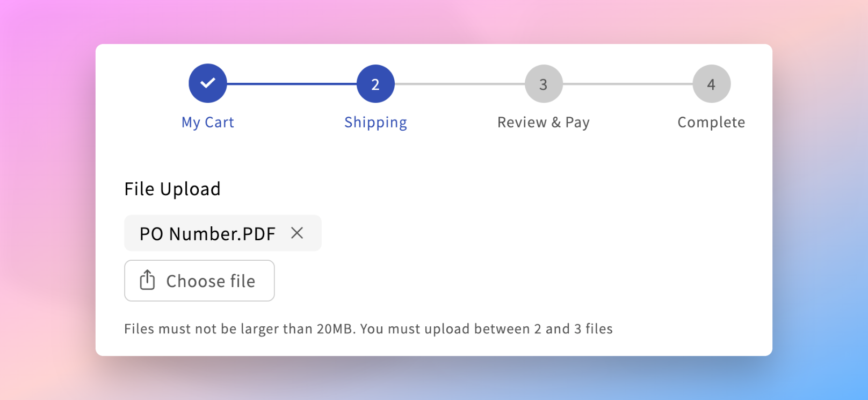Select the My Cart step label
Viewport: 868px width, 400px height.
207,122
